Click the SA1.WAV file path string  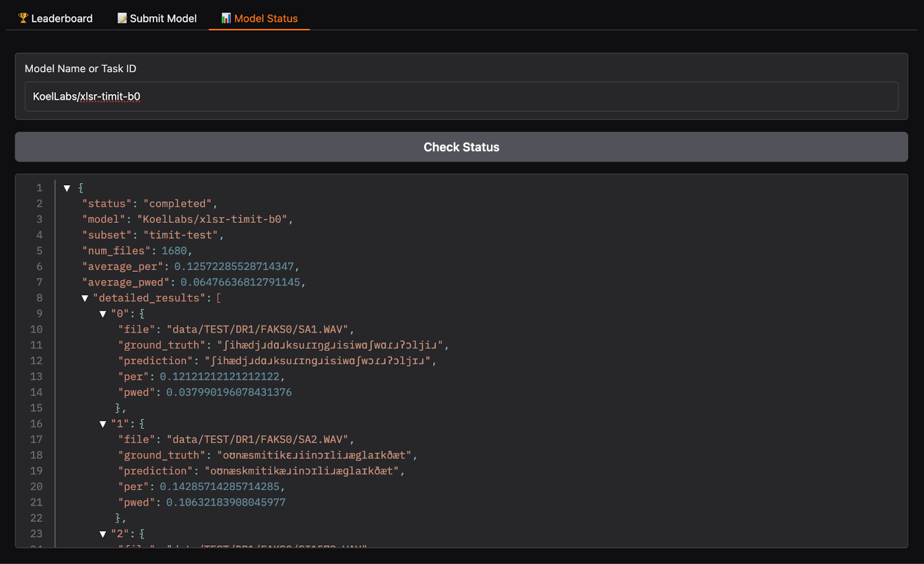pos(258,330)
